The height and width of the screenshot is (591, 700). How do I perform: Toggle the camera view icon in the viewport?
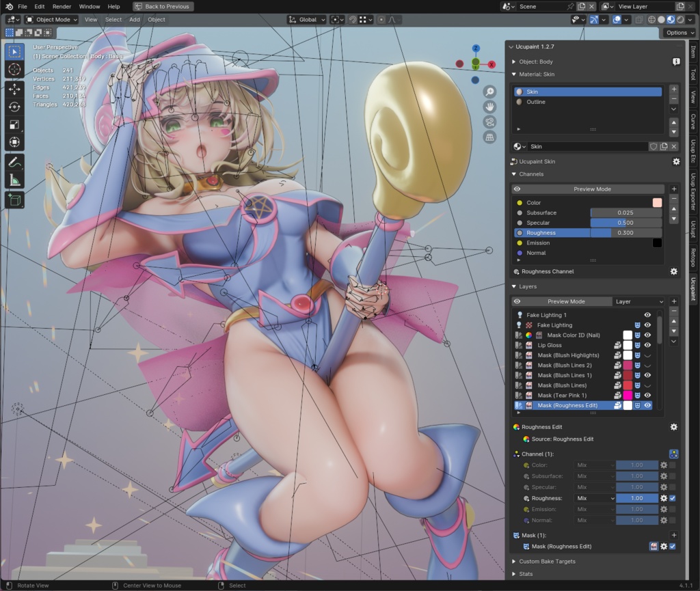click(x=489, y=122)
